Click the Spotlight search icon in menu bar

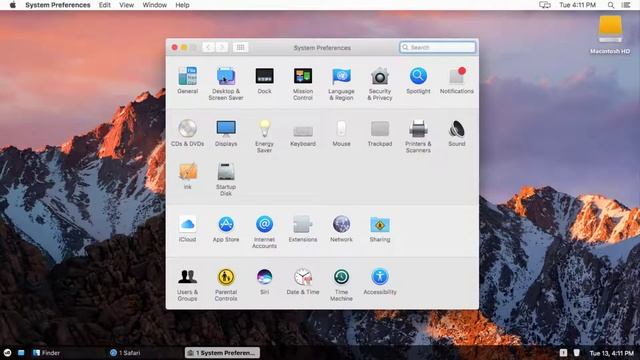click(x=611, y=5)
